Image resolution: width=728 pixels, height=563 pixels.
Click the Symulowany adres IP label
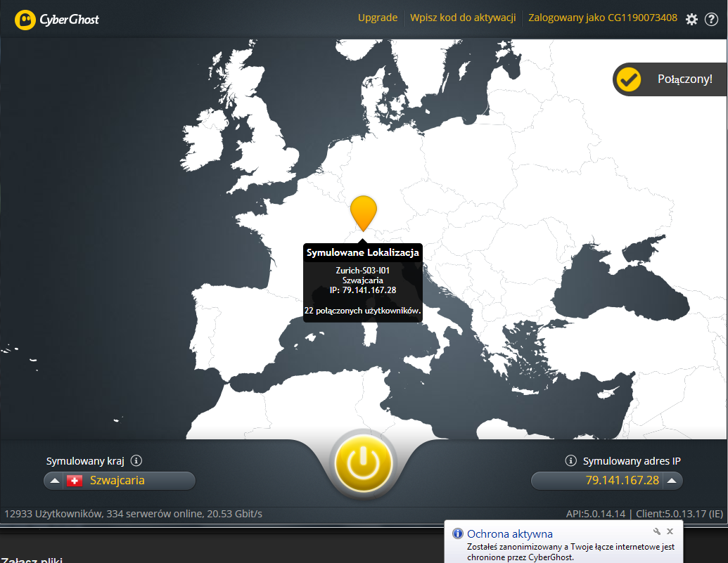point(632,461)
